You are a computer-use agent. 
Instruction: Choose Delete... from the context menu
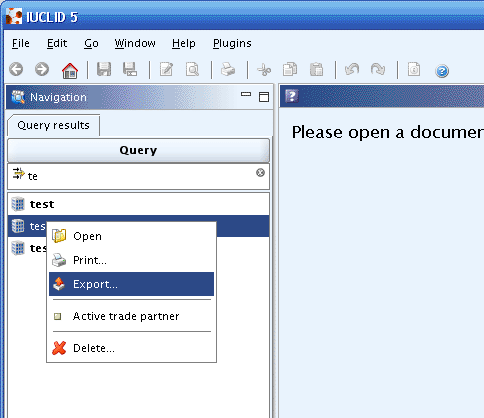pyautogui.click(x=131, y=348)
